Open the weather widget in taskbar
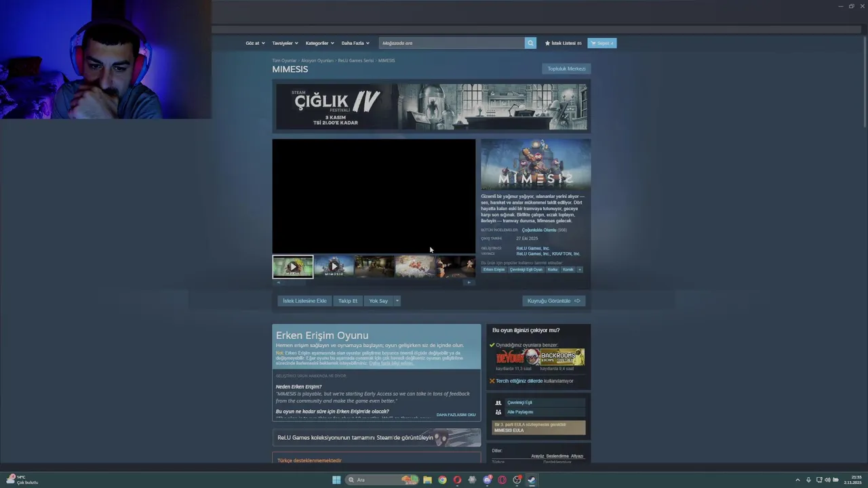 [22, 480]
